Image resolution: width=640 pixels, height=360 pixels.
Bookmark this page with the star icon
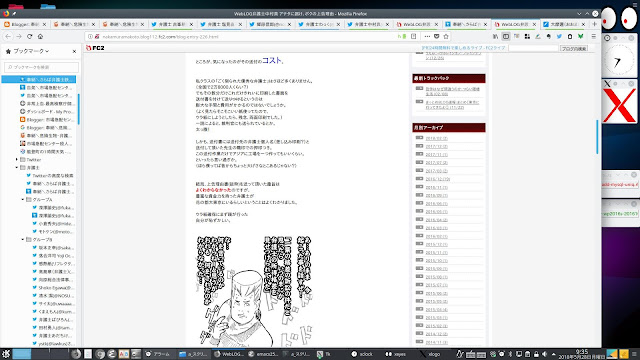pos(446,36)
